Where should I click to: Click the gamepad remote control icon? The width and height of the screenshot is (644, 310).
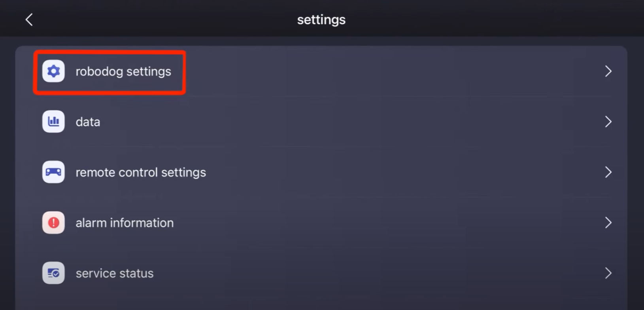click(53, 172)
